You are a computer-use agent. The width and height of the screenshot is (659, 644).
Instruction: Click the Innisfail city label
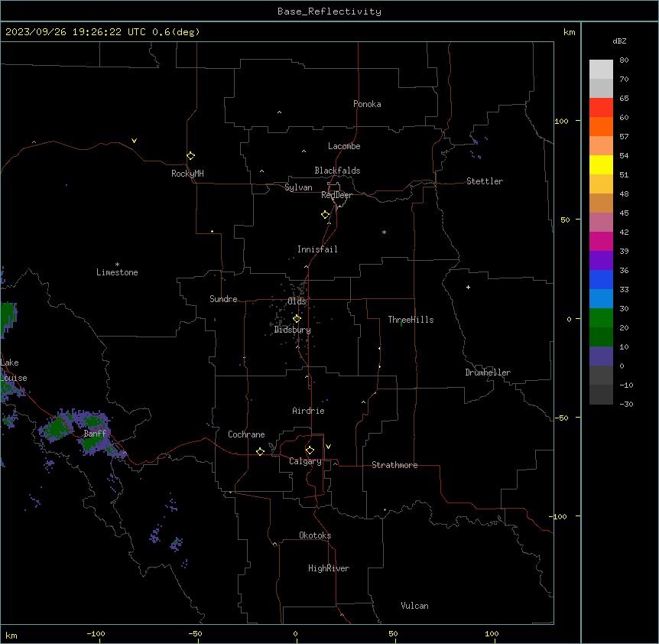point(317,249)
